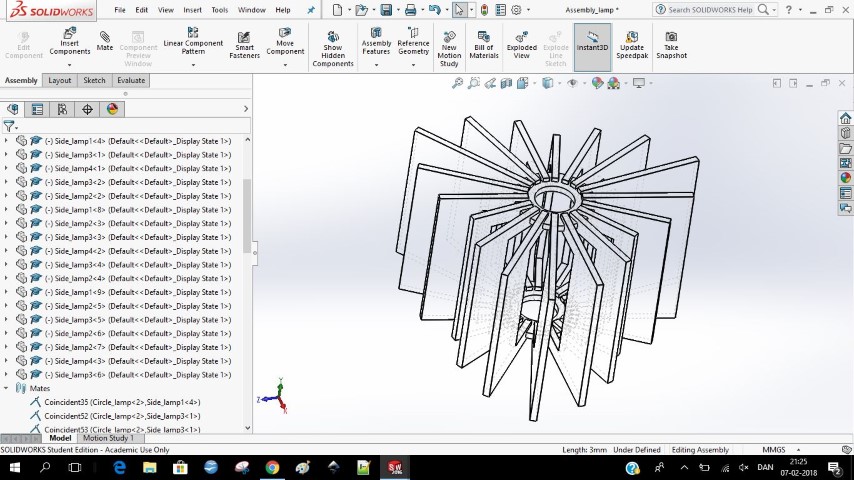Open Reference Geometry tool

[x=413, y=41]
